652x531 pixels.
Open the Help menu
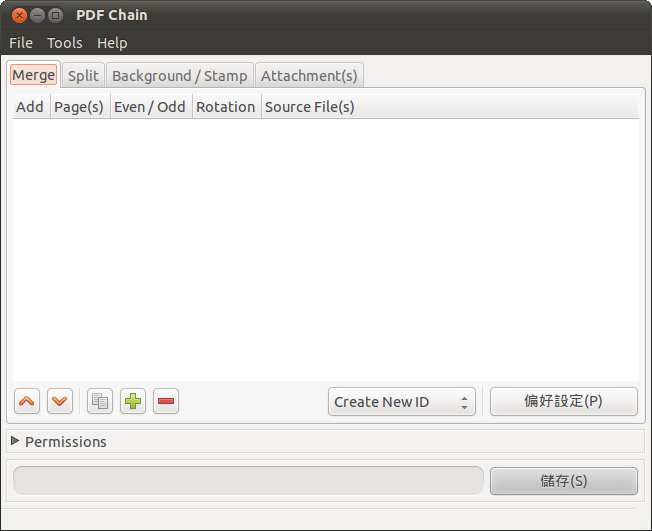coord(112,43)
